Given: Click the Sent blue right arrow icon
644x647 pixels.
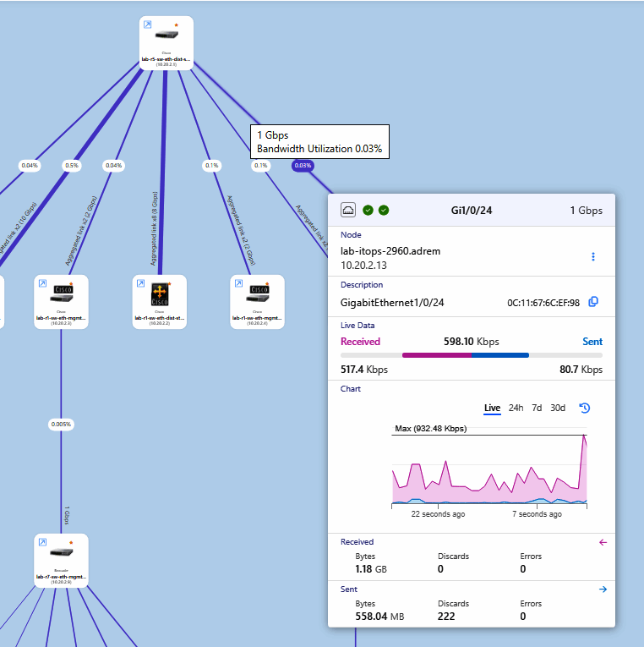Looking at the screenshot, I should tap(603, 589).
